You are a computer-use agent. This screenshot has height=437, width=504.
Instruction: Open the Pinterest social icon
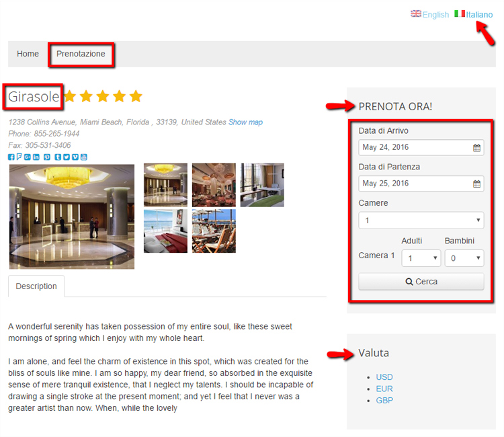[47, 157]
